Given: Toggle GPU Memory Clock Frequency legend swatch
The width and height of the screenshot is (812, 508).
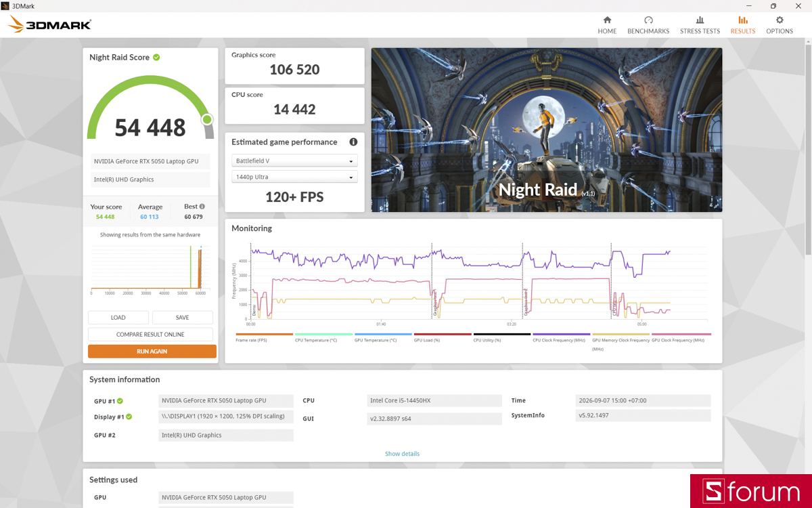Looking at the screenshot, I should pos(621,334).
